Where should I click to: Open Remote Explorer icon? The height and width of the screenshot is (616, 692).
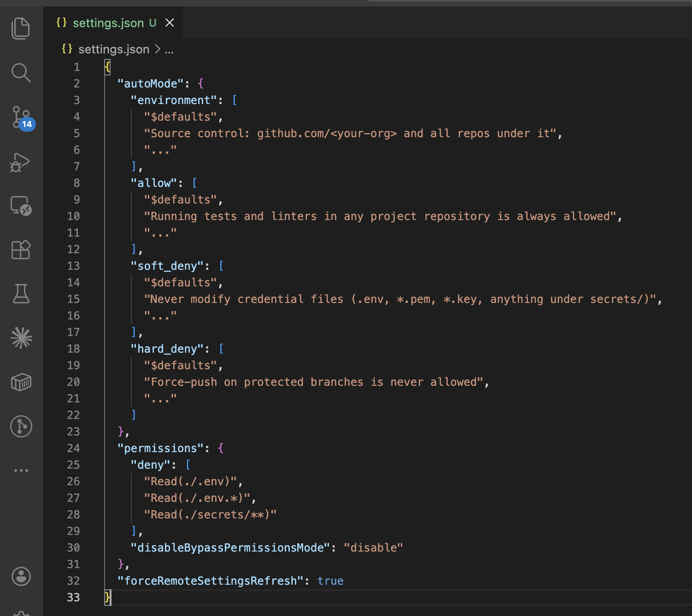pos(21,206)
